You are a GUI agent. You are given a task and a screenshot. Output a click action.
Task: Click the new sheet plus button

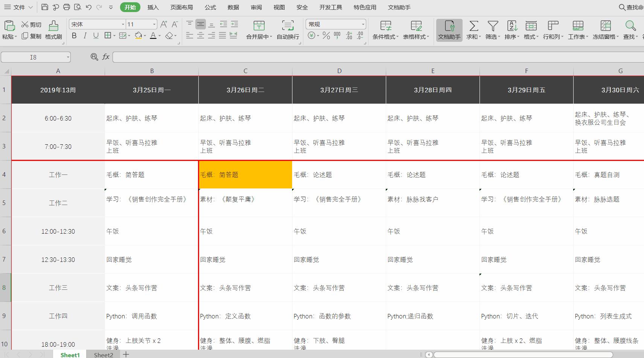(x=126, y=355)
